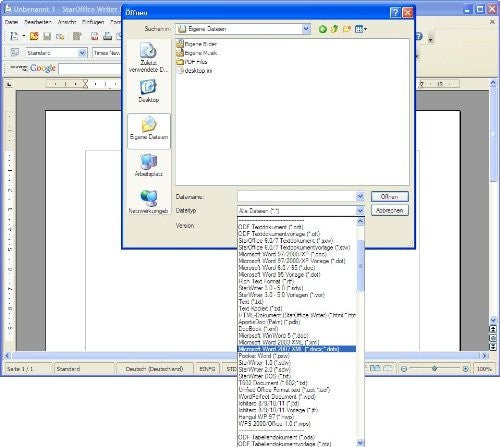Image resolution: width=500 pixels, height=447 pixels.
Task: Choose Microsoft Word 2007 XML (*.docx) type
Action: coord(297,349)
